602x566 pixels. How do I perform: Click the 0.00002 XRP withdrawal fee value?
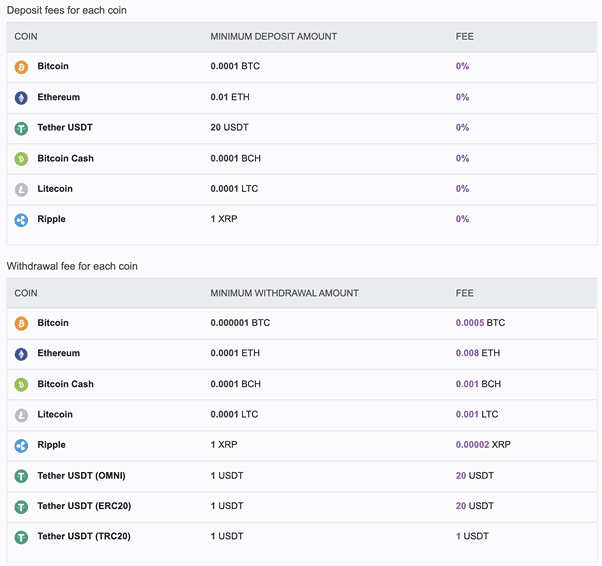click(x=484, y=445)
